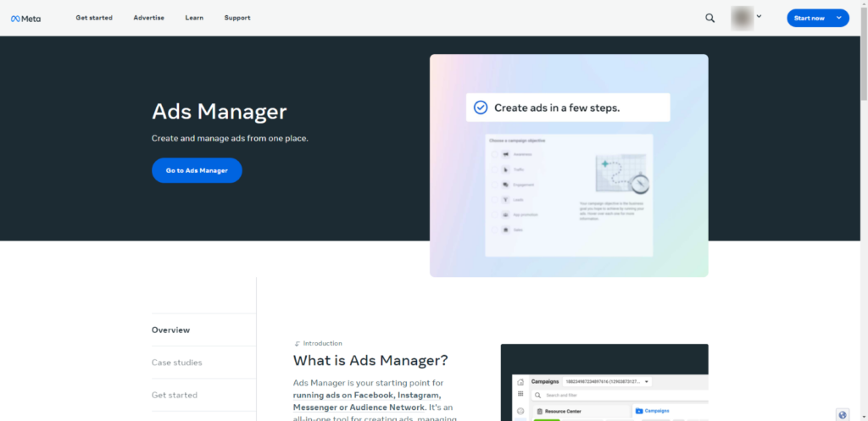Click the blurred profile avatar
The height and width of the screenshot is (421, 868).
(742, 18)
